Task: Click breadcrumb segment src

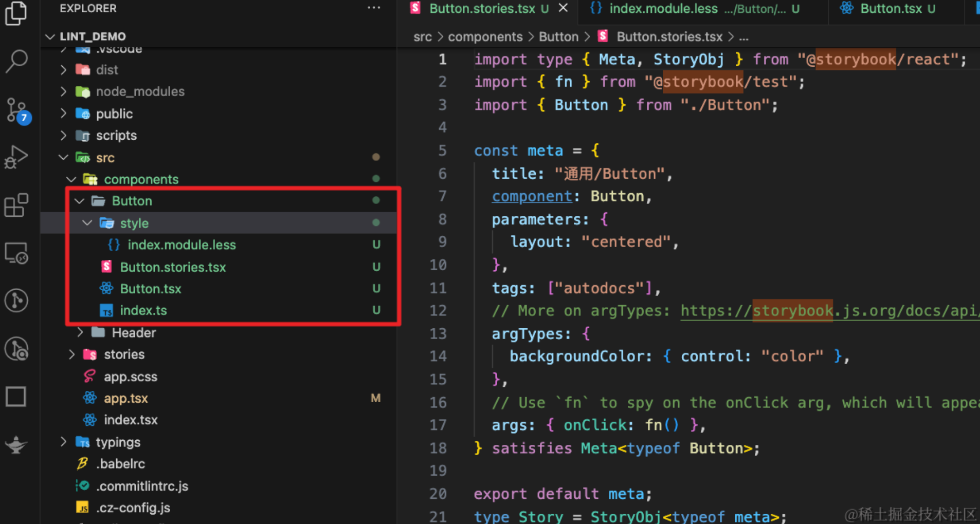Action: 423,37
